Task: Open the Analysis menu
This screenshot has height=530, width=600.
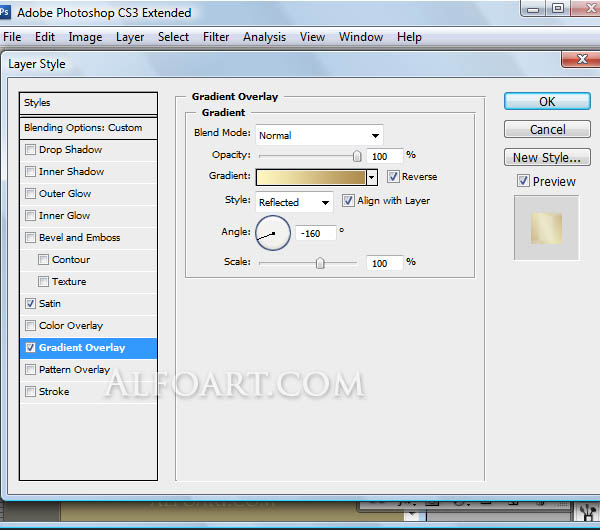Action: (x=264, y=37)
